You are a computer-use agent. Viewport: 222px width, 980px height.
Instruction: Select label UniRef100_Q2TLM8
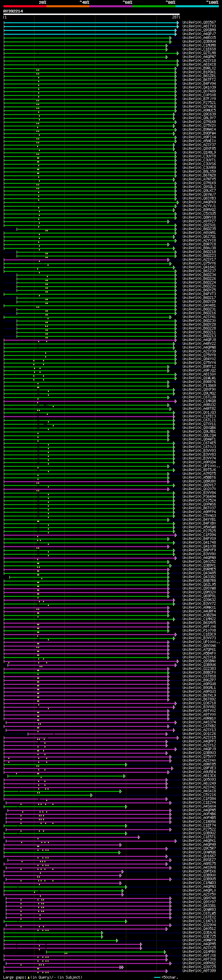[x=199, y=53]
